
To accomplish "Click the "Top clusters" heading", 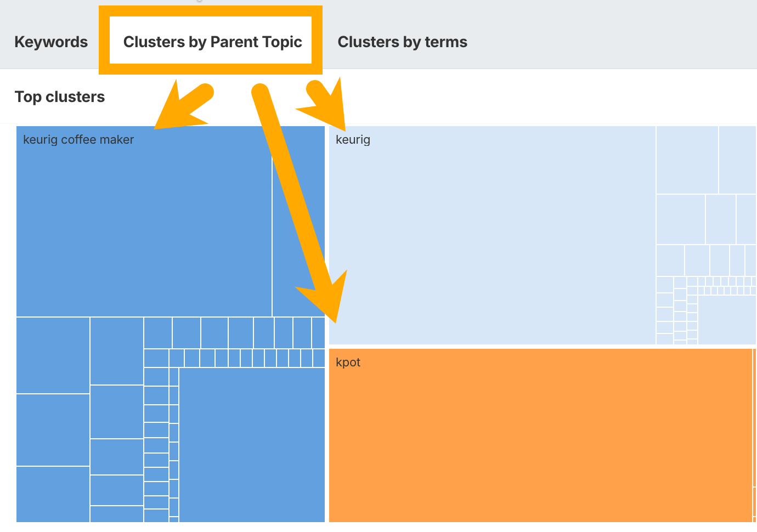I will (x=60, y=97).
